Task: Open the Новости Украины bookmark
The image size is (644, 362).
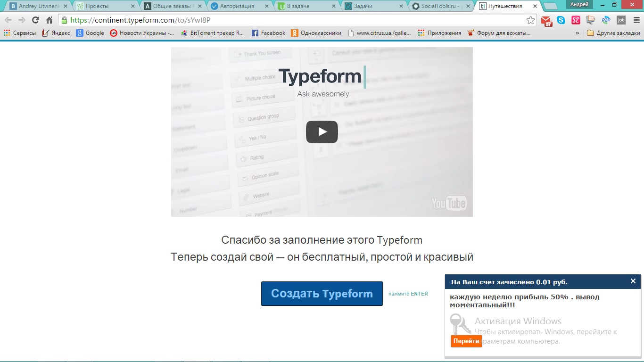Action: 142,33
